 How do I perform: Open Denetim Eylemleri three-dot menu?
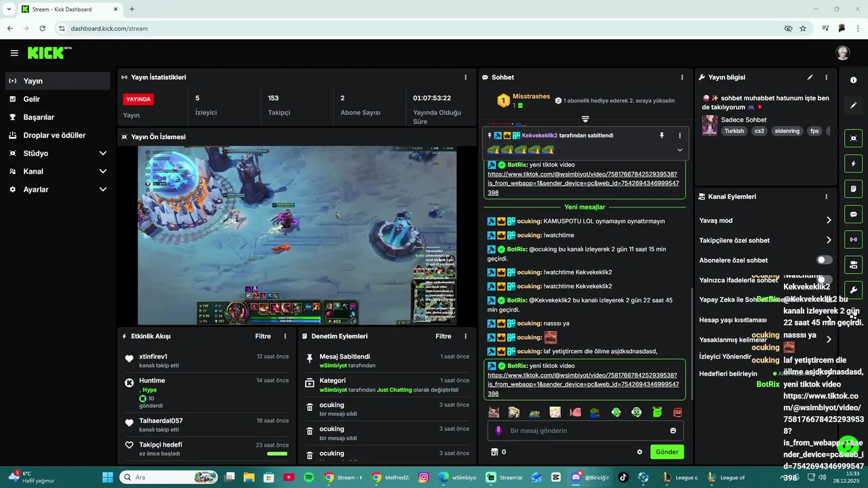click(465, 336)
